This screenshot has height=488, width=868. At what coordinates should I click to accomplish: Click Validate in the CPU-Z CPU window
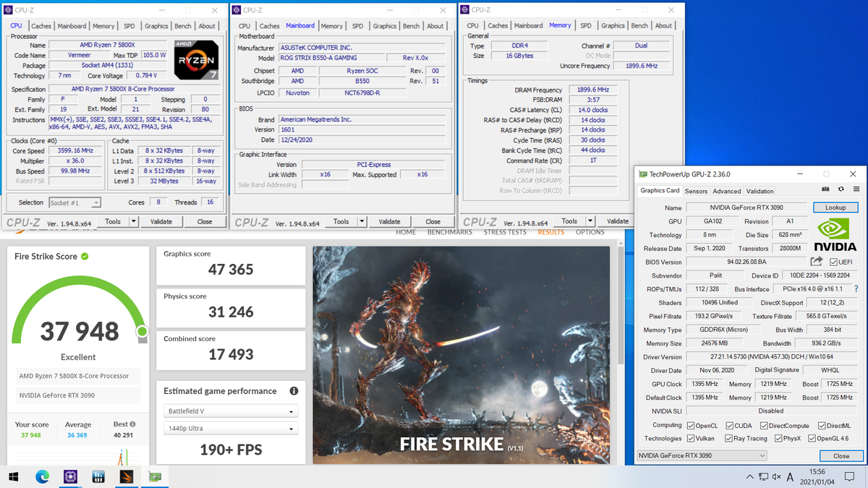(x=161, y=222)
